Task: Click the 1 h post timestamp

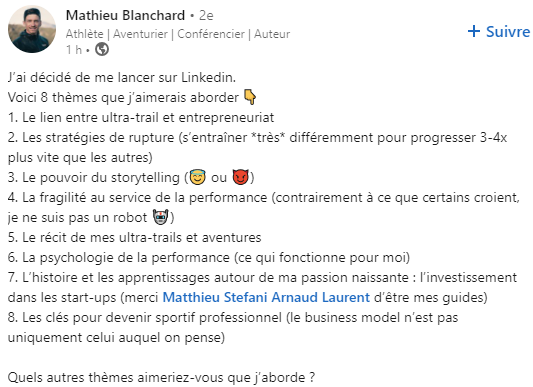Action: click(x=74, y=50)
